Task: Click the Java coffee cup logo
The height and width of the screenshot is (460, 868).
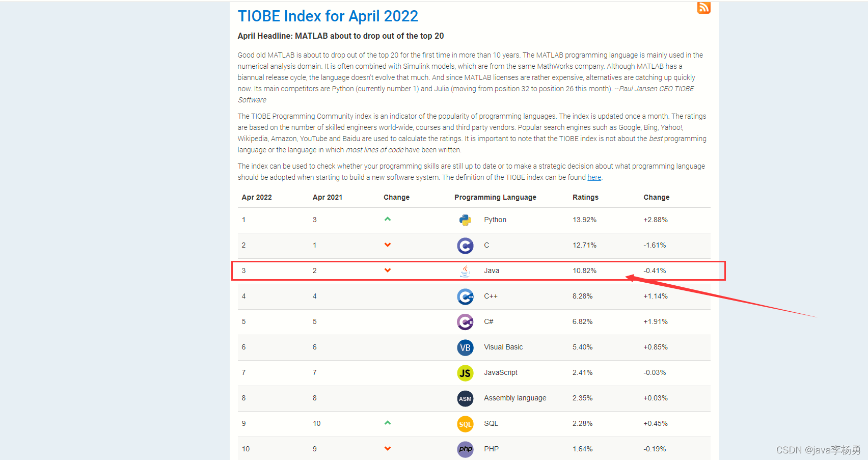Action: [x=465, y=271]
